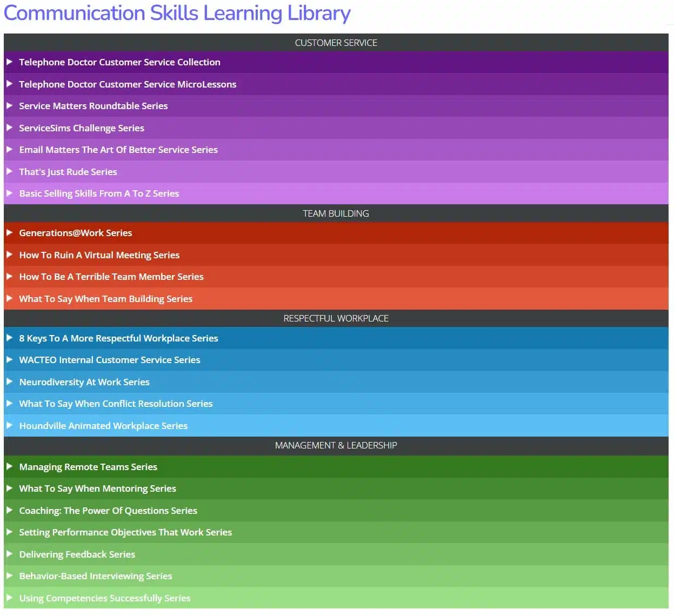Click the CUSTOMER SERVICE section header
674x616 pixels.
336,43
